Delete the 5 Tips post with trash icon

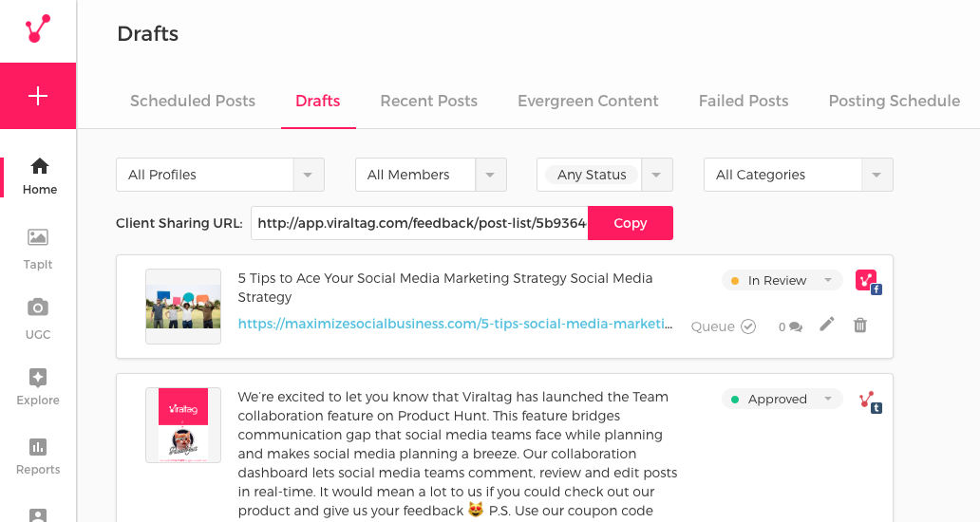point(860,325)
